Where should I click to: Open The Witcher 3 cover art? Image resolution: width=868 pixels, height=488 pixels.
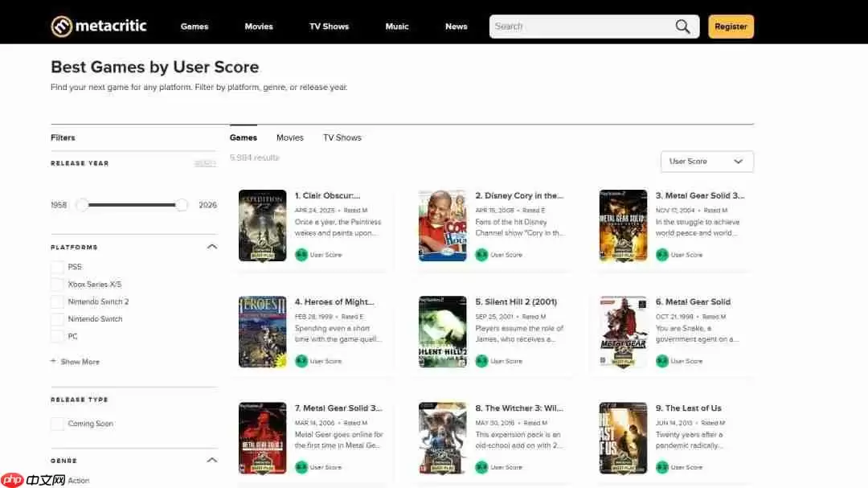click(x=442, y=438)
